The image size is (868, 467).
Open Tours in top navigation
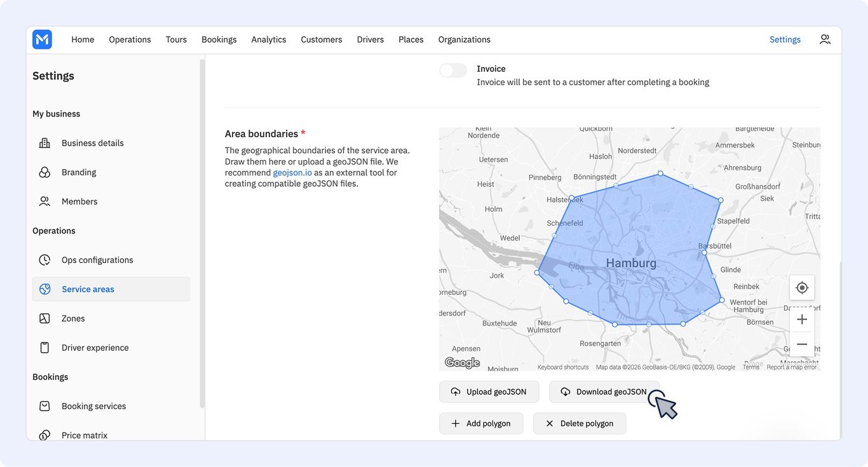pyautogui.click(x=176, y=39)
